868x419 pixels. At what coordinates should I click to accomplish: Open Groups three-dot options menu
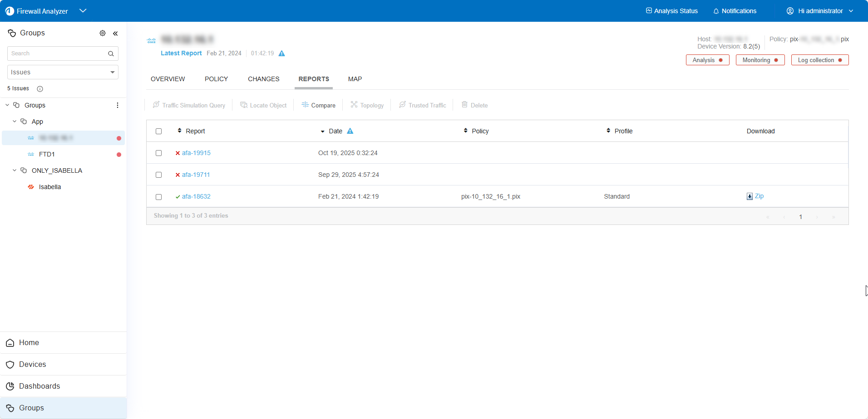118,105
